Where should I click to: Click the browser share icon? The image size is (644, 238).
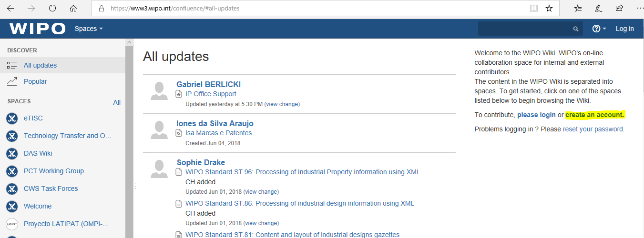619,9
